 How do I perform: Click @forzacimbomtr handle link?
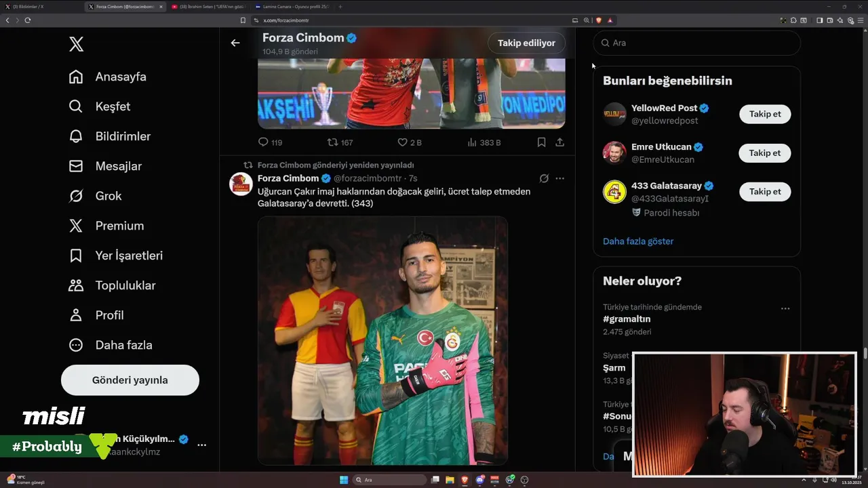[368, 178]
